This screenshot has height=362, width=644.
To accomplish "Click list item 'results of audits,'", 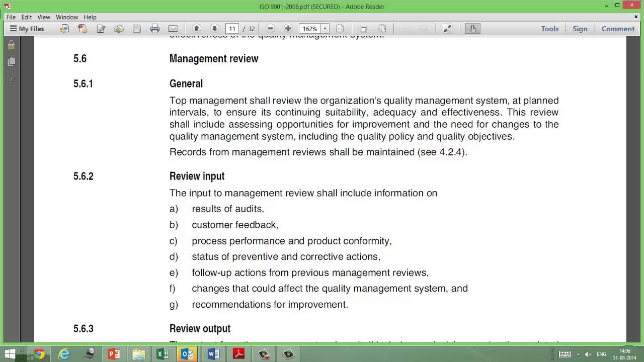I will 228,209.
